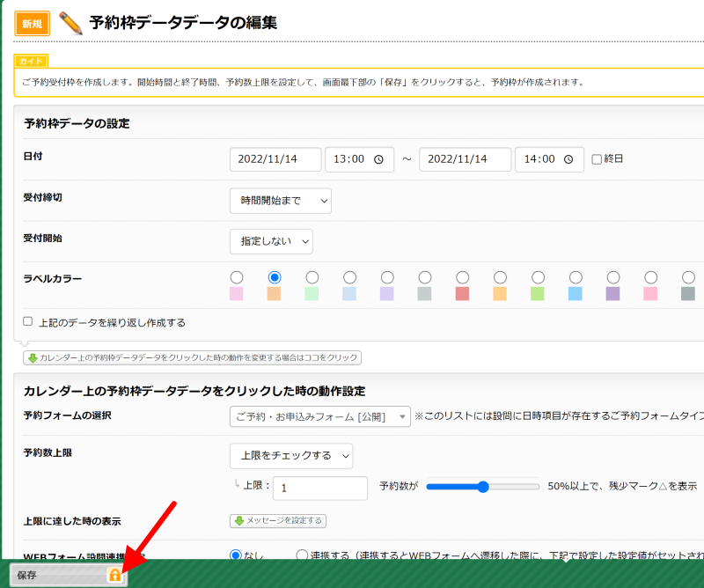This screenshot has height=588, width=704.
Task: Click メッセージを設定する button
Action: (x=278, y=520)
